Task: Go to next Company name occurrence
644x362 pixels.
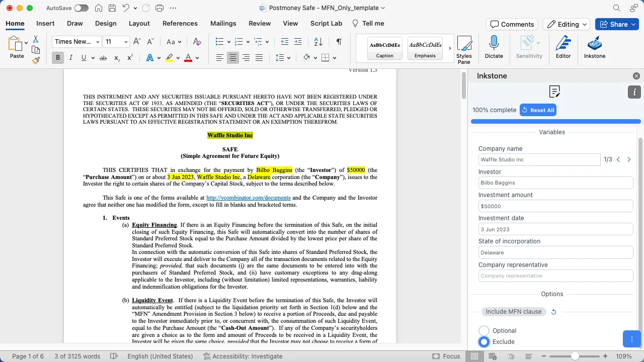Action: [x=629, y=159]
